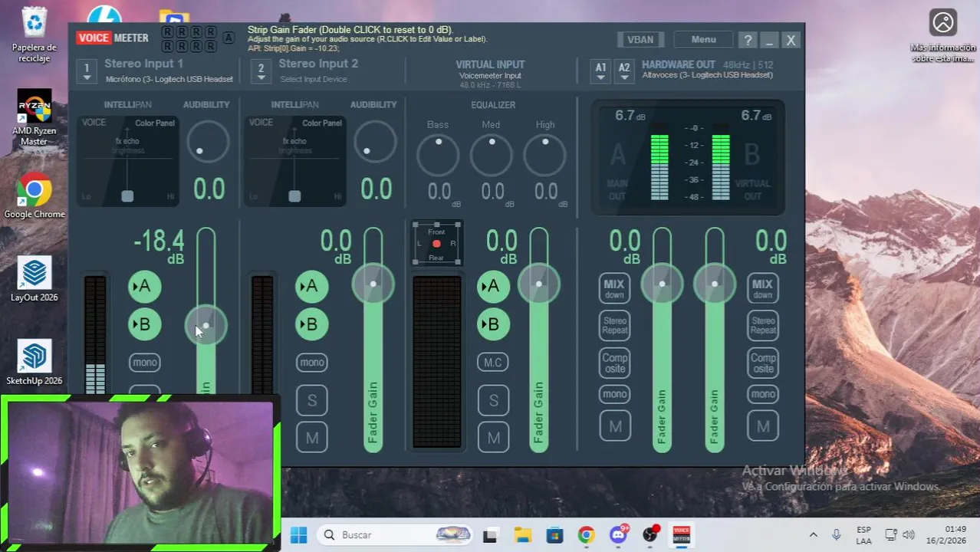The width and height of the screenshot is (980, 552).
Task: Toggle Mix down on bus A
Action: pos(614,288)
